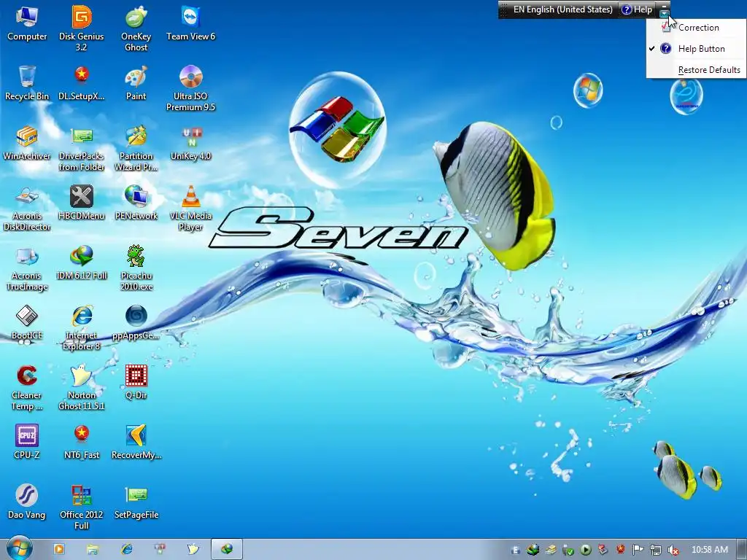Click the language bar options arrow
This screenshot has width=747, height=560.
[664, 14]
